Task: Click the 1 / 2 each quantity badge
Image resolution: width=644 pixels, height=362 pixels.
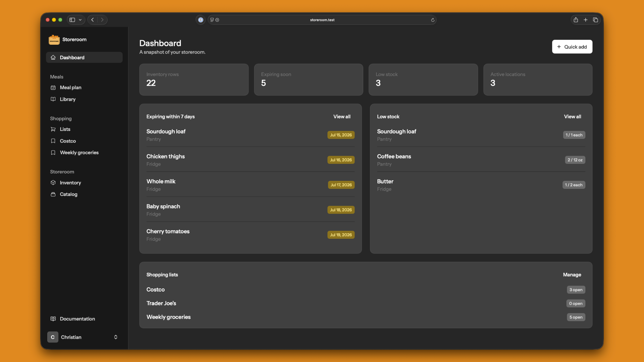Action: (x=573, y=185)
